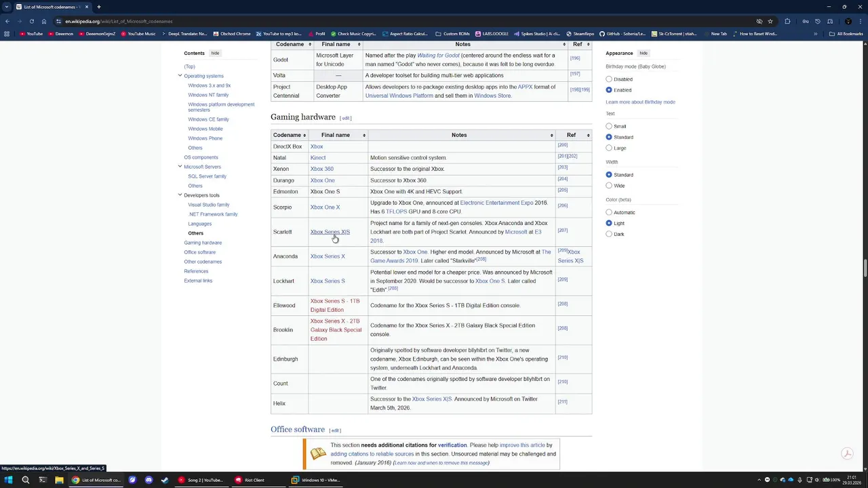868x488 pixels.
Task: Click the PDF download icon at bottom right
Action: click(x=846, y=453)
